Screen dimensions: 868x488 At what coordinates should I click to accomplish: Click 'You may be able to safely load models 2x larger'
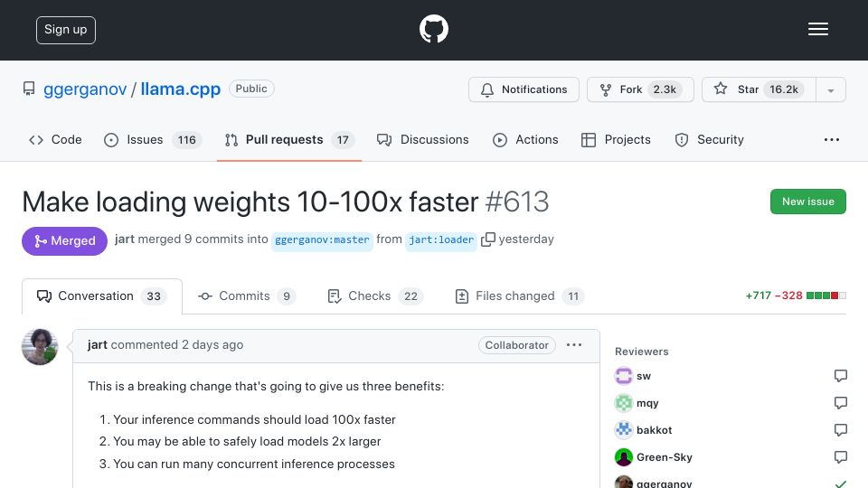[247, 442]
